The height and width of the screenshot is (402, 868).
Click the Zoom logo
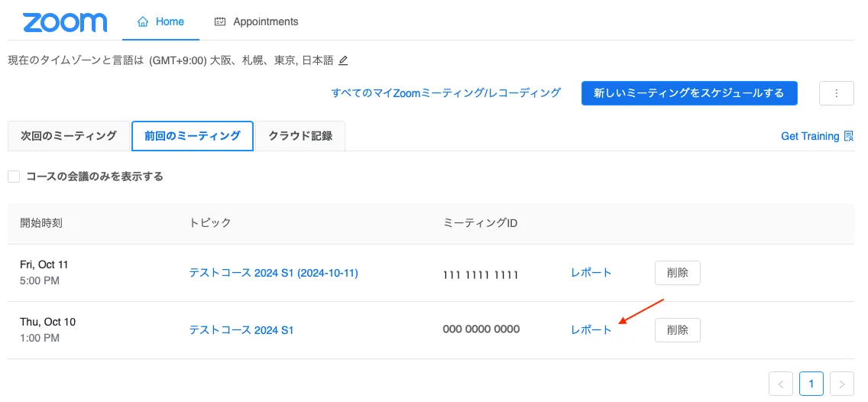pos(65,22)
